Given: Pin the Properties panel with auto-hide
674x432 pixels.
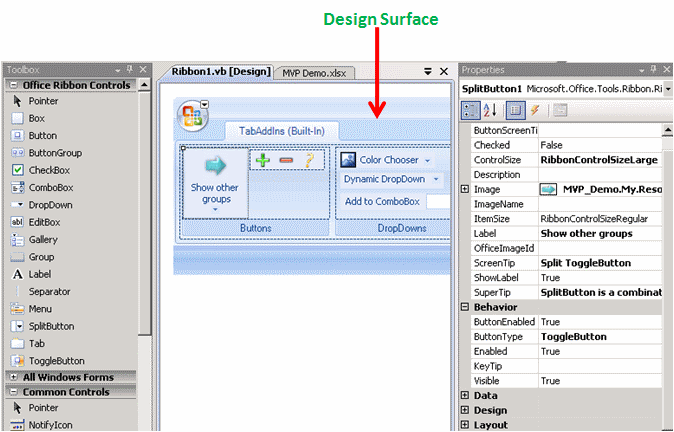Looking at the screenshot, I should coord(654,69).
